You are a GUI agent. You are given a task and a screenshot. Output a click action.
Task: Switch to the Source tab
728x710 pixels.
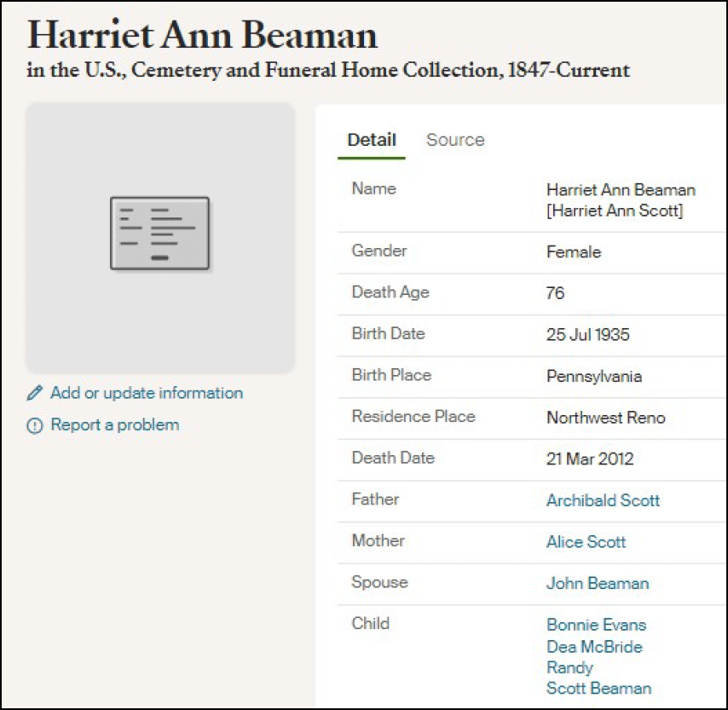[455, 140]
